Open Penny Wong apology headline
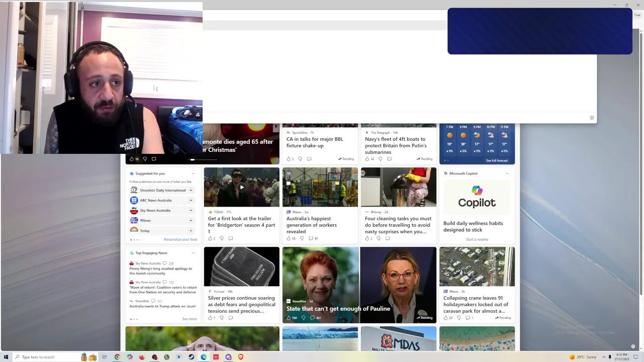Viewport: 644px width, 362px height. point(160,271)
